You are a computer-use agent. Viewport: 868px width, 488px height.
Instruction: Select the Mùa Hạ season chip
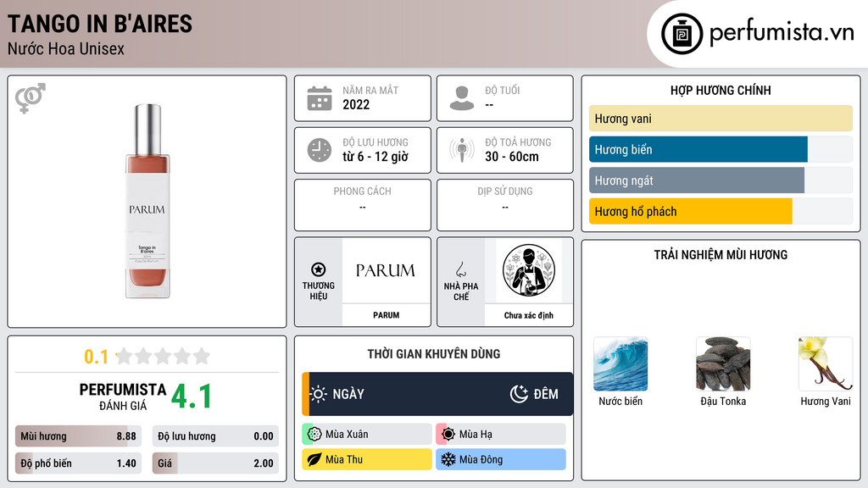coord(501,435)
